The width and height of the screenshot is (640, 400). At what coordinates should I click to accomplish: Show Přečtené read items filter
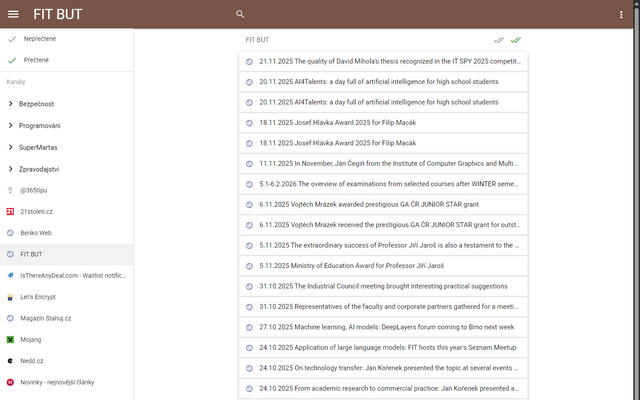pyautogui.click(x=67, y=60)
